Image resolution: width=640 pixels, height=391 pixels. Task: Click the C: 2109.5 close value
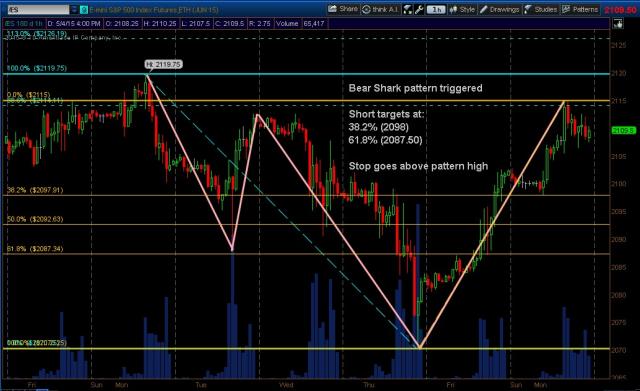[229, 24]
